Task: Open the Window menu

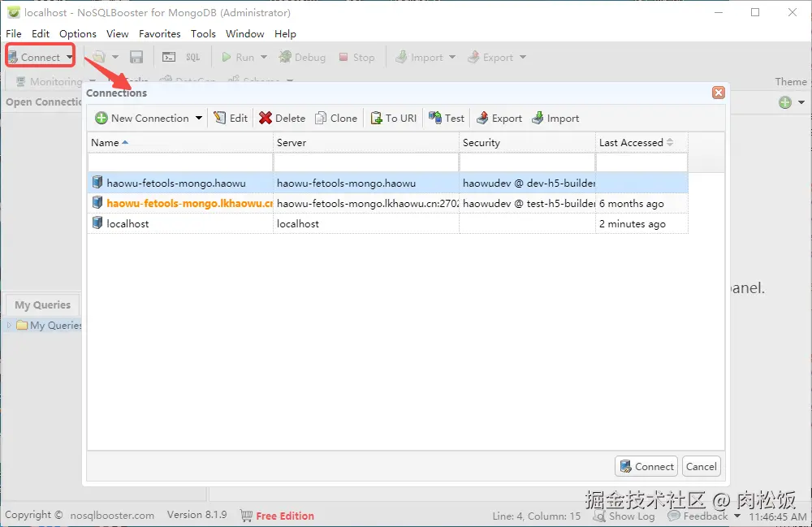Action: coord(245,33)
